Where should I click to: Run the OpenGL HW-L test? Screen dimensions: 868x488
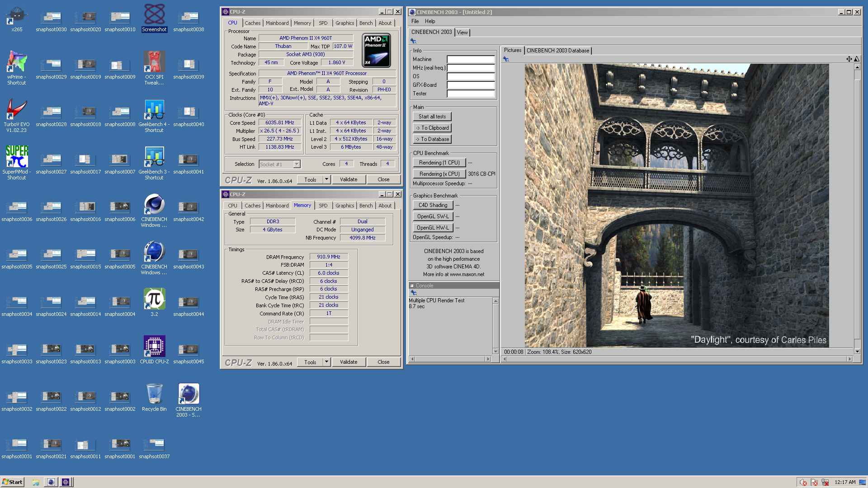(433, 228)
